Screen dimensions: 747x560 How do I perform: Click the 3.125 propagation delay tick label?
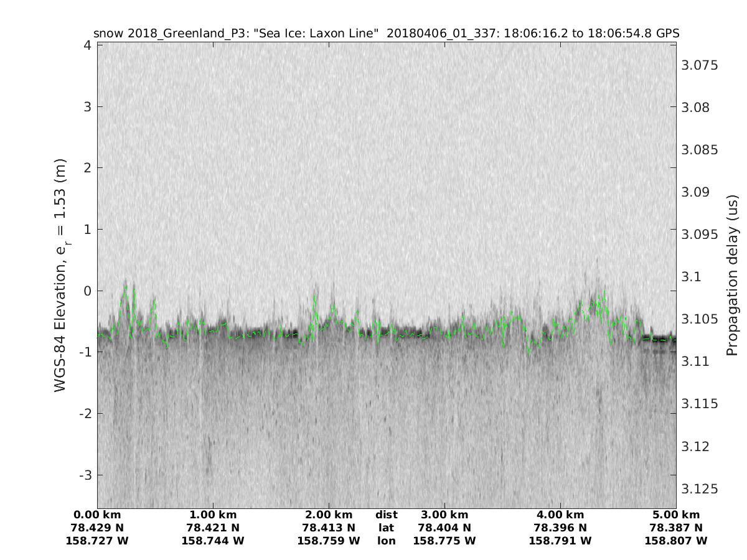[x=700, y=489]
